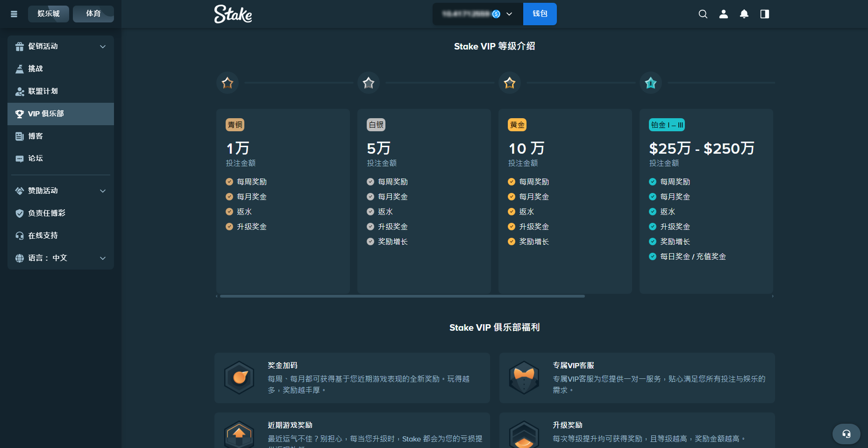Open 负责任博彩 responsible gambling

61,213
